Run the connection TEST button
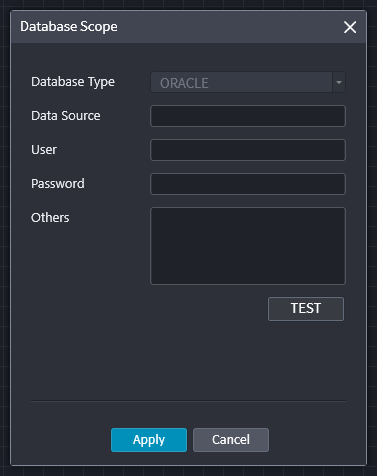The width and height of the screenshot is (377, 476). pos(306,309)
